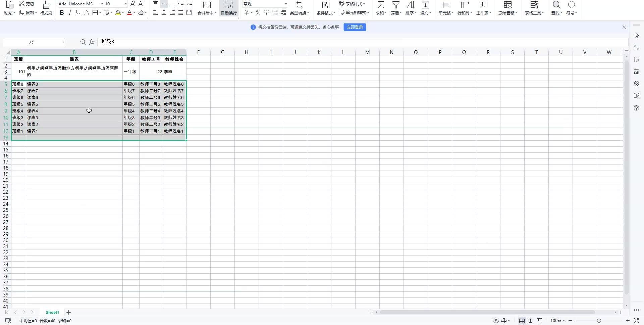Click the Login Now (立即登录) button
644x325 pixels.
click(355, 27)
